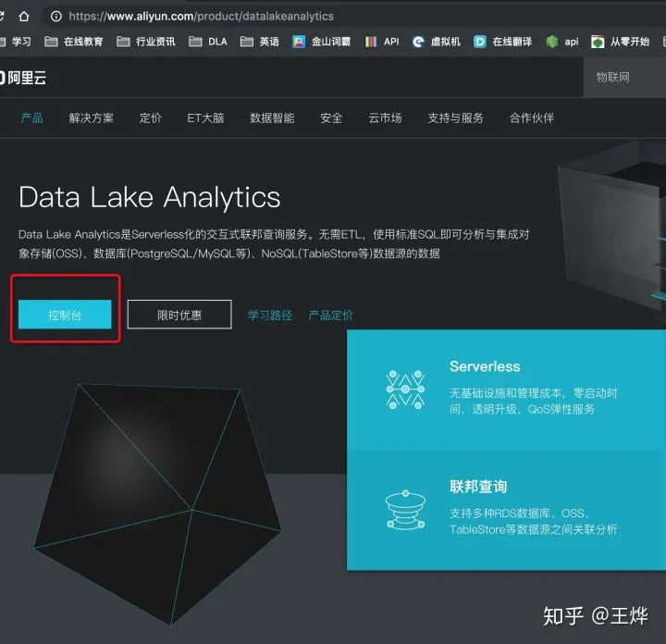Select the 产品 navigation menu

click(x=31, y=118)
